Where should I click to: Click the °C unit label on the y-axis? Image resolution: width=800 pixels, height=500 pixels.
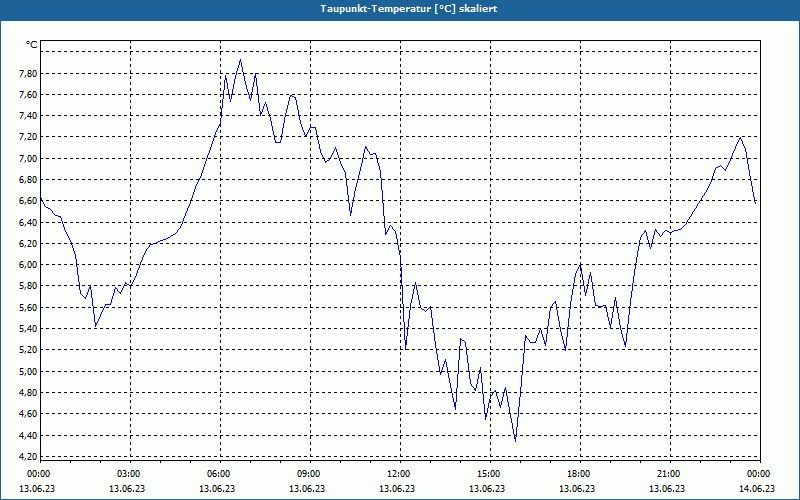32,45
